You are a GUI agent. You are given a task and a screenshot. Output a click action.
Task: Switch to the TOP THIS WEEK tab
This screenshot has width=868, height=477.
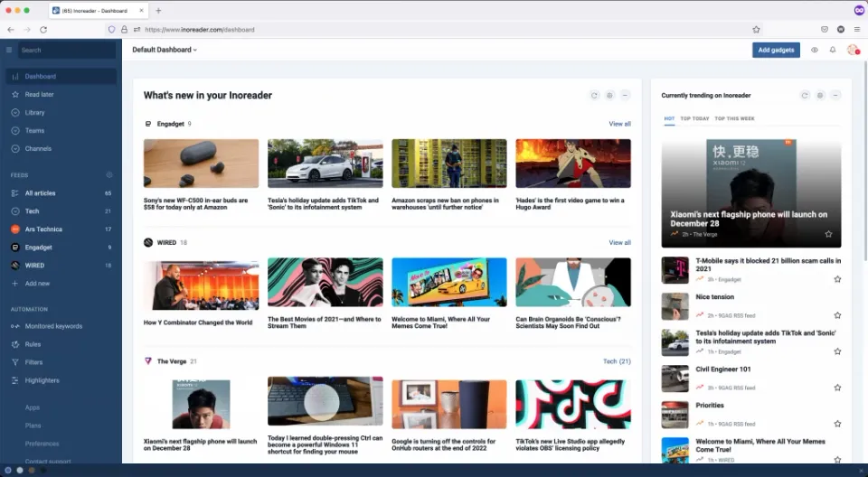(734, 118)
